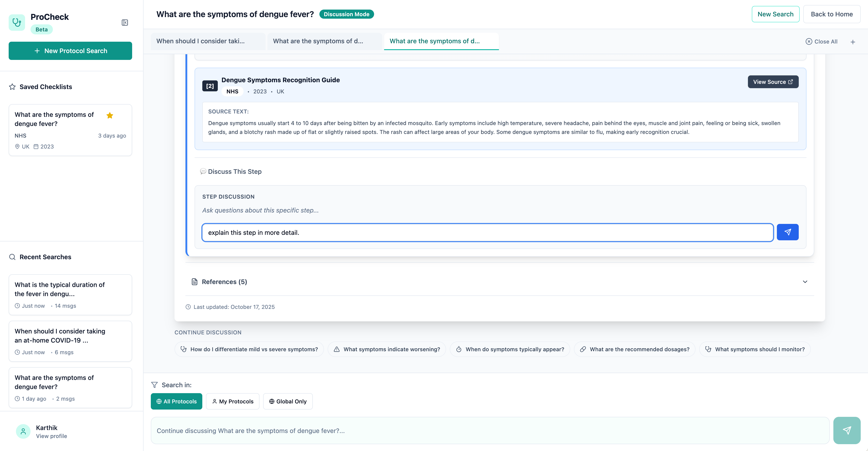Click the ProCheck stethoscope logo
Viewport: 868px width, 451px height.
[x=16, y=23]
